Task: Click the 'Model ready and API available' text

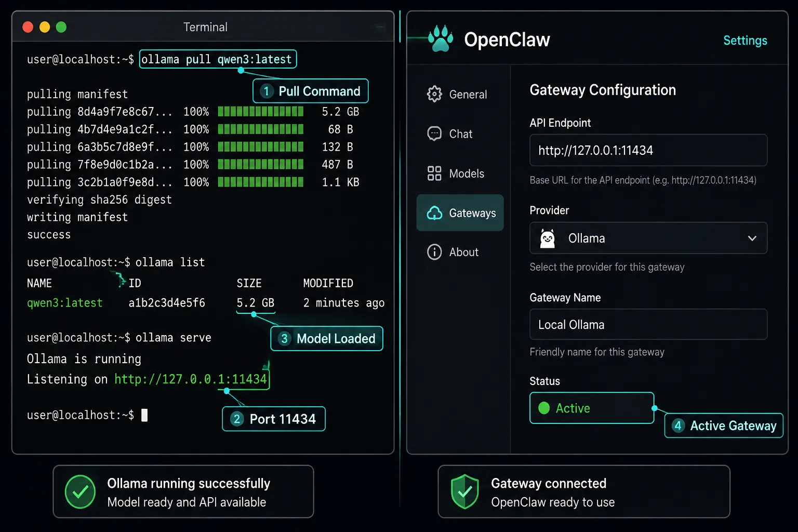Action: pyautogui.click(x=187, y=502)
